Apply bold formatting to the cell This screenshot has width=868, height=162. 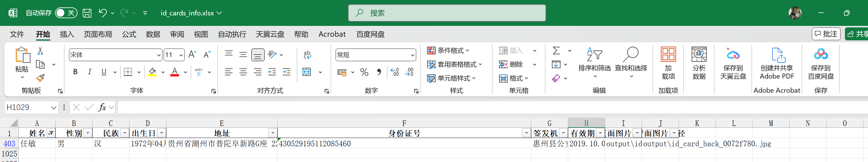75,72
